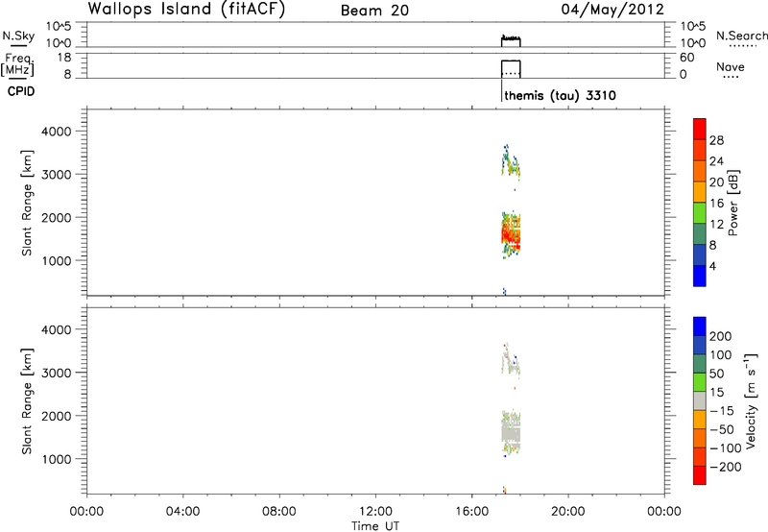
Task: Click the "Time UT" axis title
Action: tap(375, 526)
